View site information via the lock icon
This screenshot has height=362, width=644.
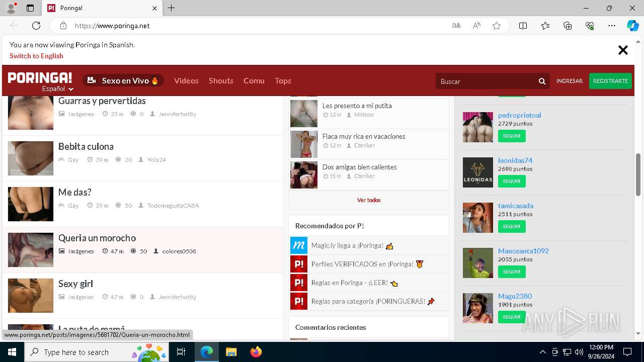tap(63, 26)
